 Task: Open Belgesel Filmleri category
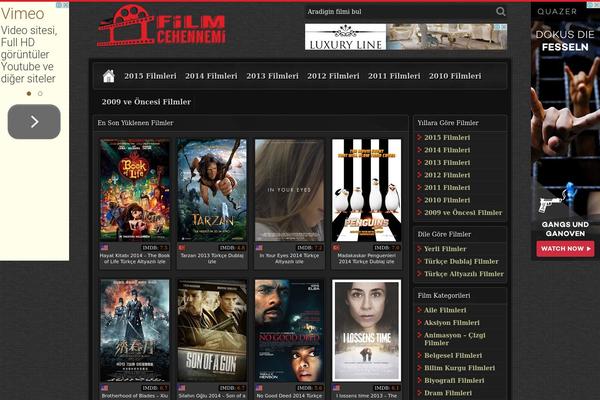pos(453,356)
